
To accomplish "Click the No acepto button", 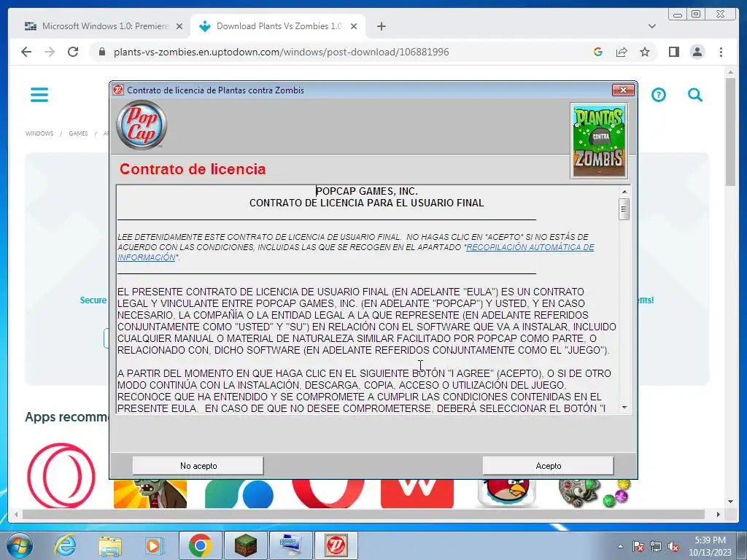I will click(198, 466).
